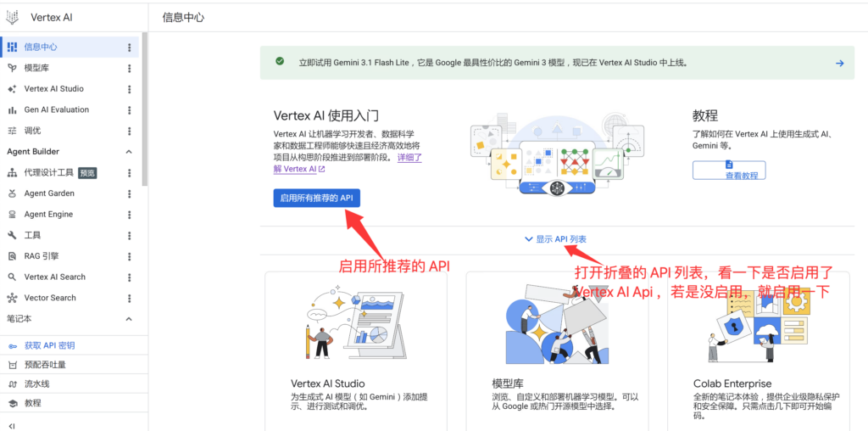Click the 代理设计工具 hierarchy icon
Image resolution: width=868 pixels, height=431 pixels.
click(12, 173)
